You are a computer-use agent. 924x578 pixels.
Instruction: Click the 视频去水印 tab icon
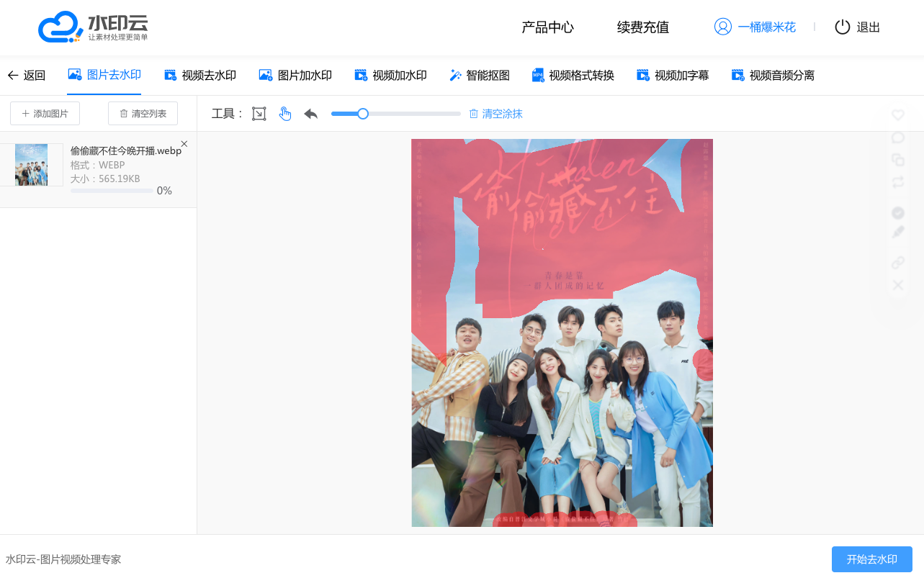click(170, 75)
